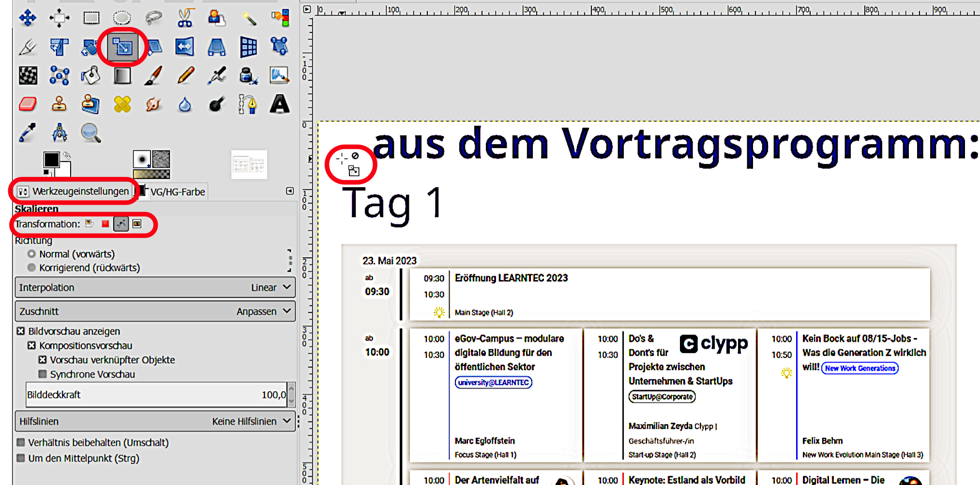
Task: Swap foreground and background colors arrow
Action: click(67, 155)
